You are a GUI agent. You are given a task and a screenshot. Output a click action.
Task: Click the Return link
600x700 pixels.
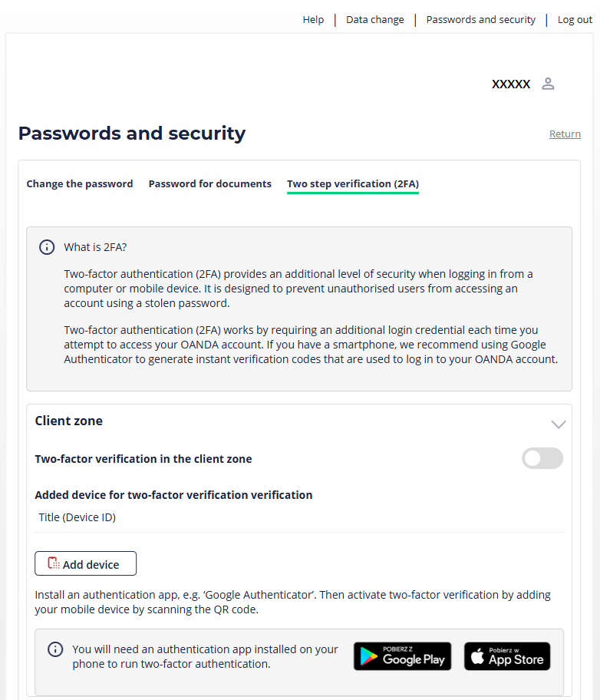[565, 134]
